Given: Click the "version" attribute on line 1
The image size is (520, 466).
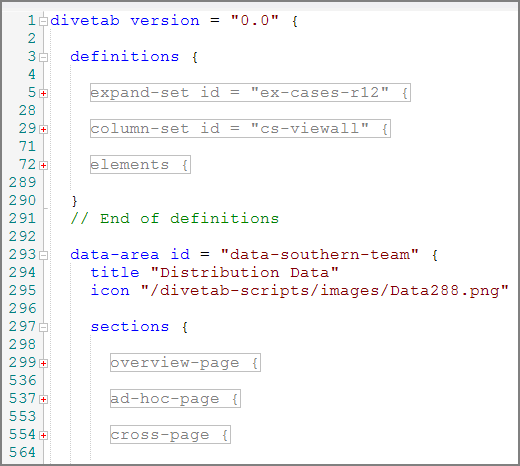Looking at the screenshot, I should point(165,21).
